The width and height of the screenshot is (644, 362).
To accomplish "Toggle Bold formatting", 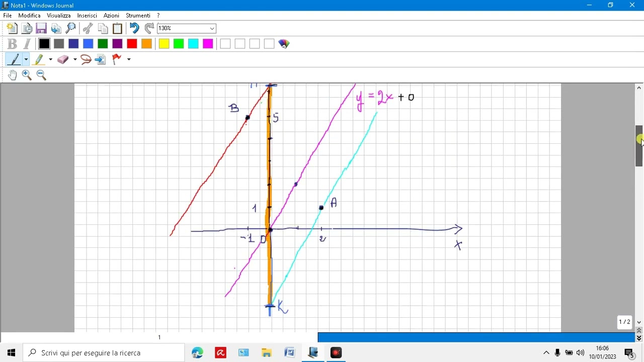I will point(13,44).
